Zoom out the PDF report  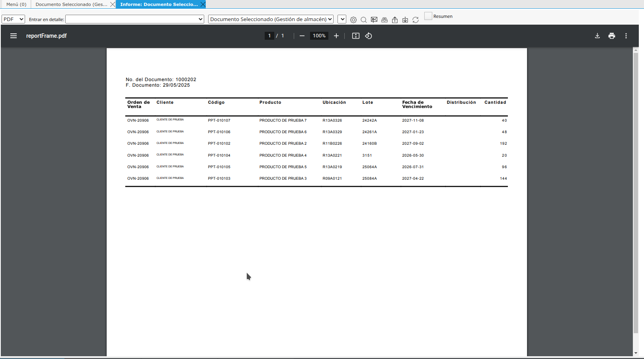pos(302,36)
